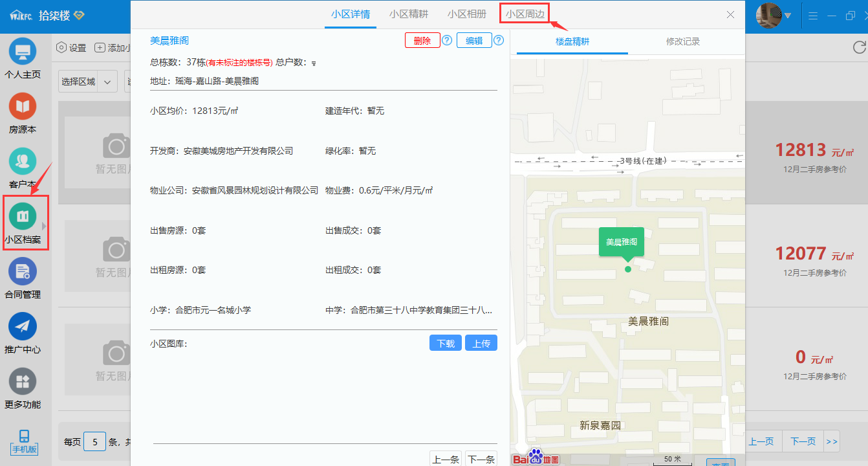Screen dimensions: 868x466
Task: Jump to last page with >> button
Action: [x=832, y=442]
